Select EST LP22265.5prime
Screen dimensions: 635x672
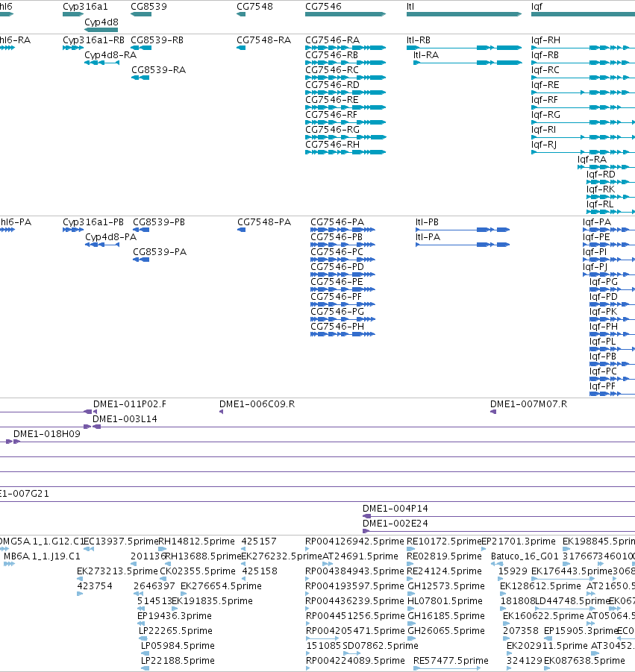pyautogui.click(x=175, y=631)
